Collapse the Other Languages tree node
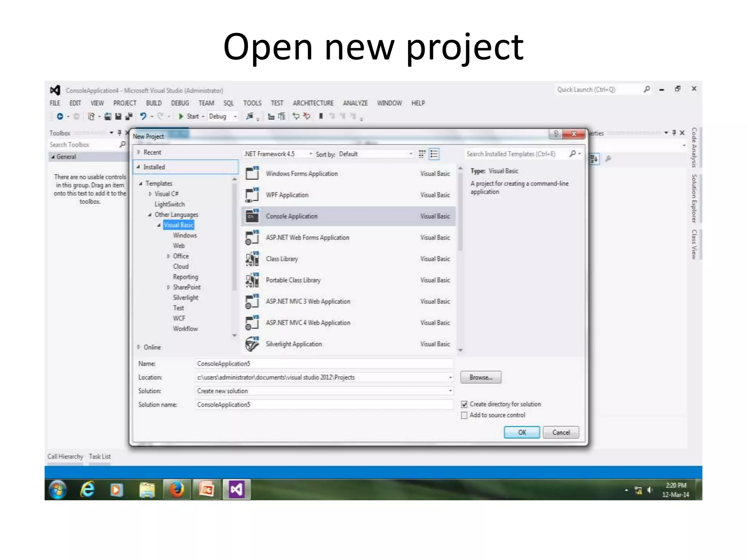747x560 pixels. 150,214
